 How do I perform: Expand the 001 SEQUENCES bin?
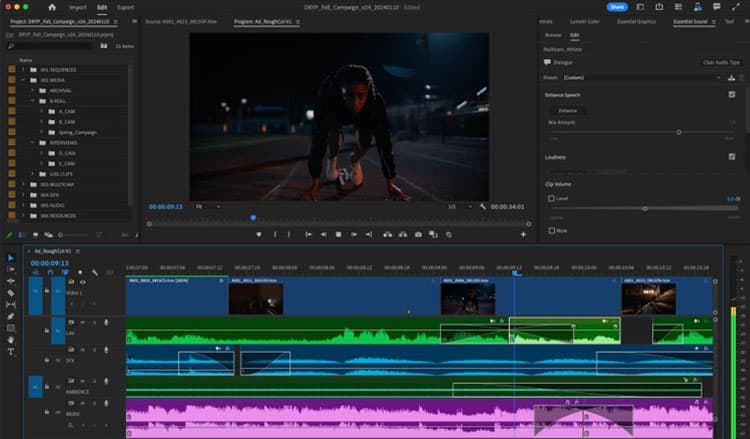(x=23, y=69)
